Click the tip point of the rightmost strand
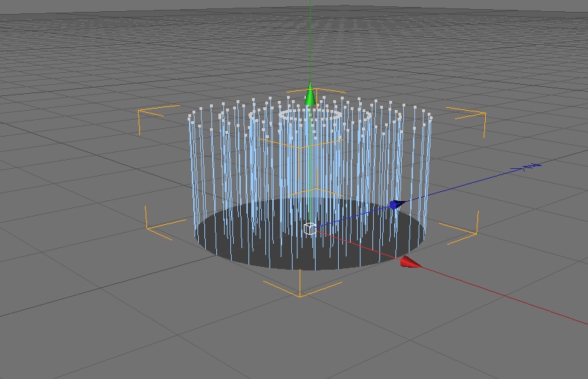588x379 pixels. (430, 118)
